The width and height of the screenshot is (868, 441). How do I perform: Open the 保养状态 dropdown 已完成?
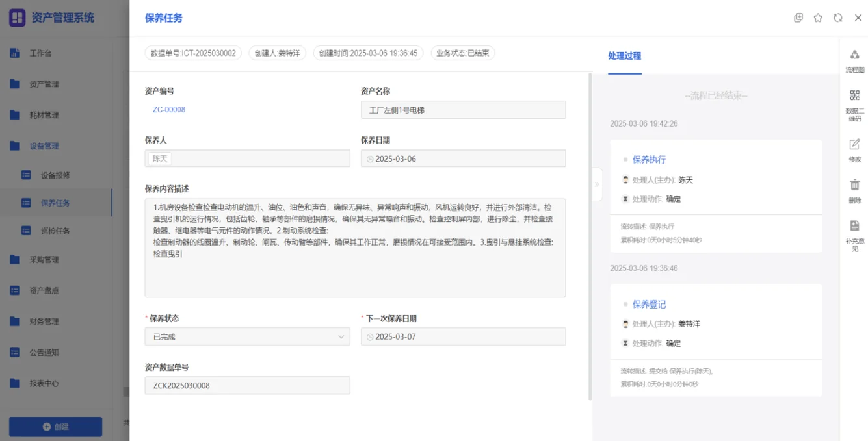point(247,336)
